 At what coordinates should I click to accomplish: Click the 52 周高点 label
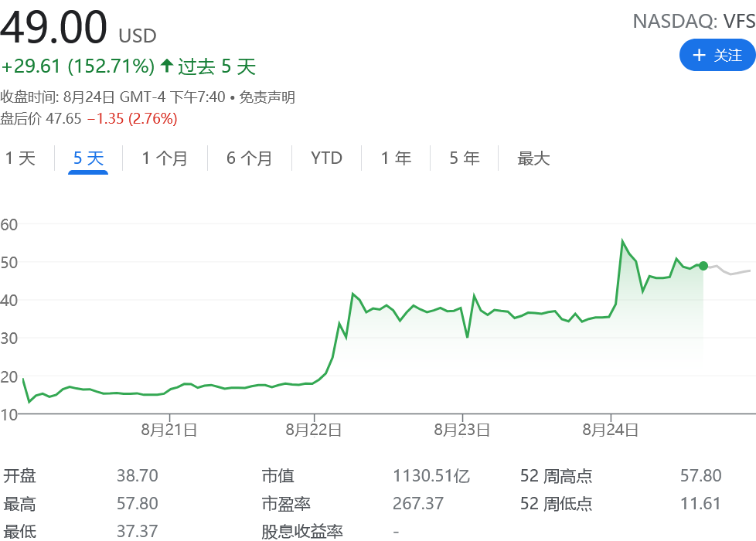557,476
